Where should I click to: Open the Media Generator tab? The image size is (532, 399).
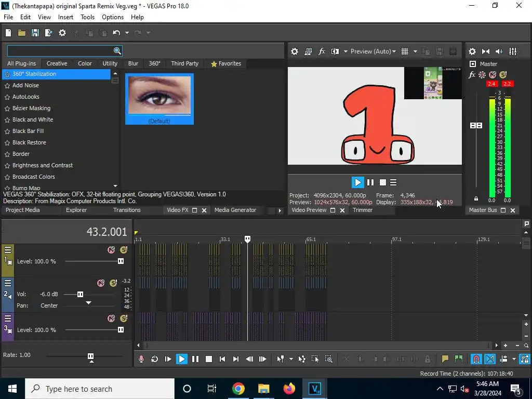coord(235,210)
